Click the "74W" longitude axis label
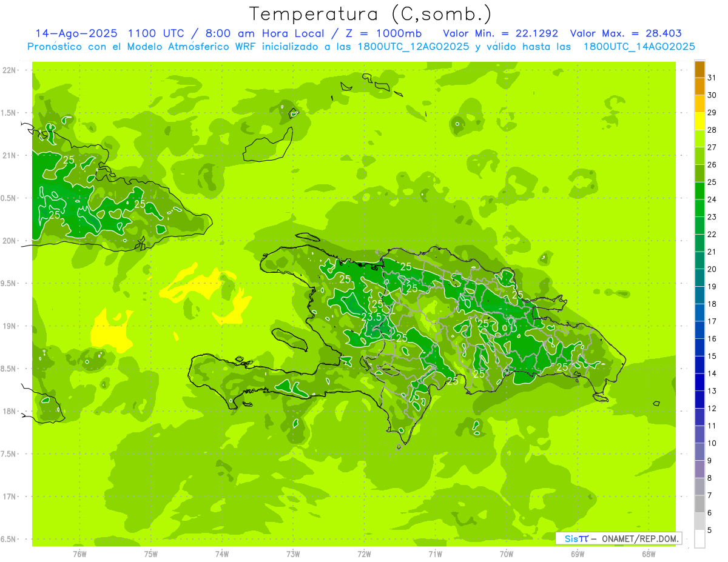The height and width of the screenshot is (562, 728). [222, 554]
